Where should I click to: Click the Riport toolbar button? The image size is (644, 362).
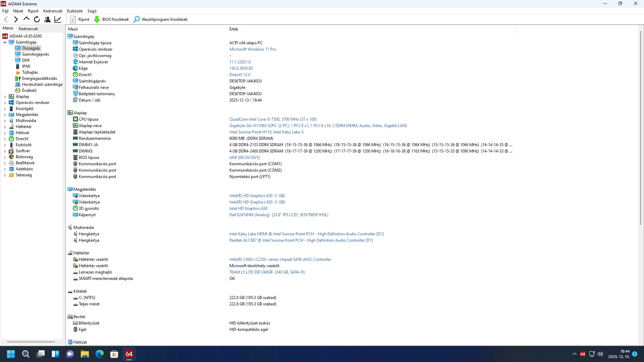pyautogui.click(x=80, y=19)
